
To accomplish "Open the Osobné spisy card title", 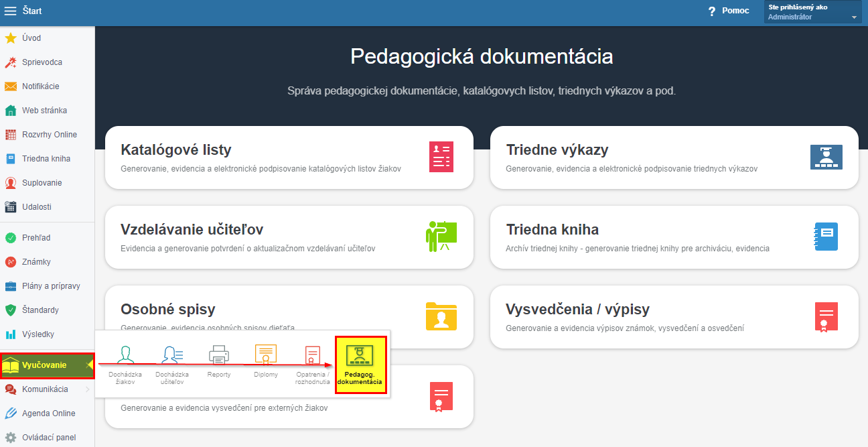I will click(168, 309).
